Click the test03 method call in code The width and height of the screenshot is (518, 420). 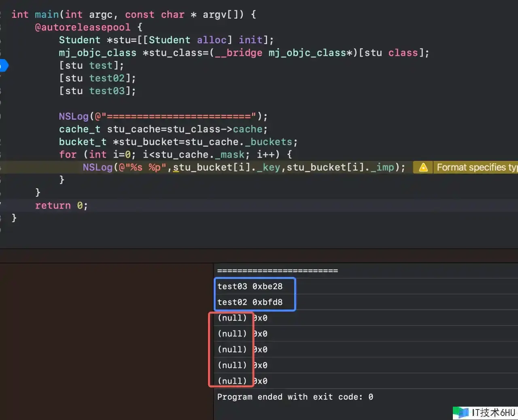click(107, 91)
